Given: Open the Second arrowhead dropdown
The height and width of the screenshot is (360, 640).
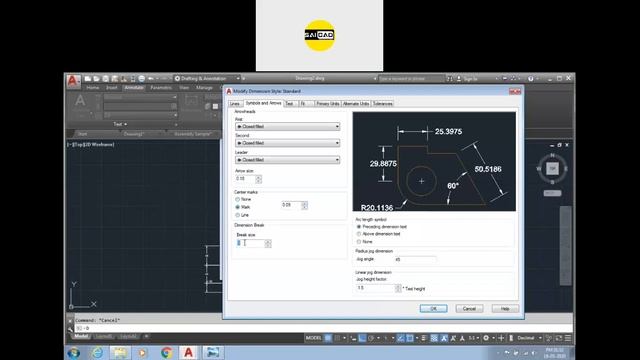Looking at the screenshot, I should point(287,143).
